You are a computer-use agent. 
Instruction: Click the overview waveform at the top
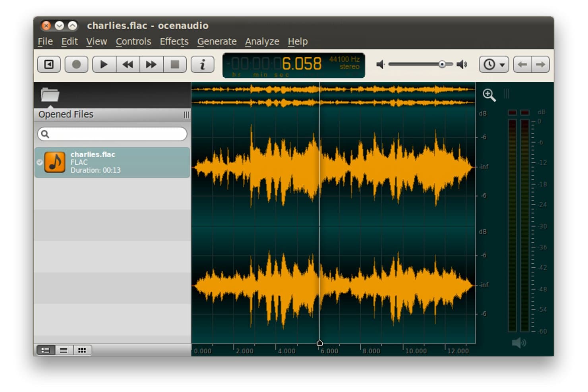click(333, 96)
